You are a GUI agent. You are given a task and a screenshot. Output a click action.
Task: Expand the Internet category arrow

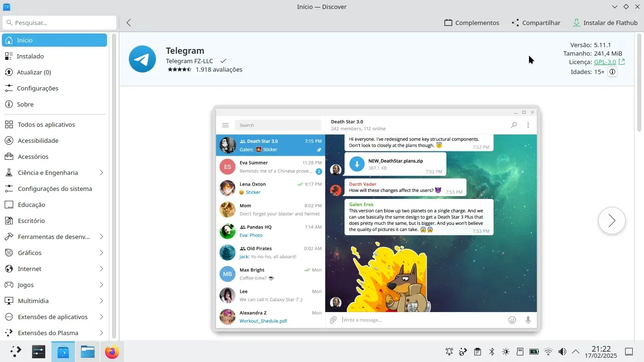point(101,269)
